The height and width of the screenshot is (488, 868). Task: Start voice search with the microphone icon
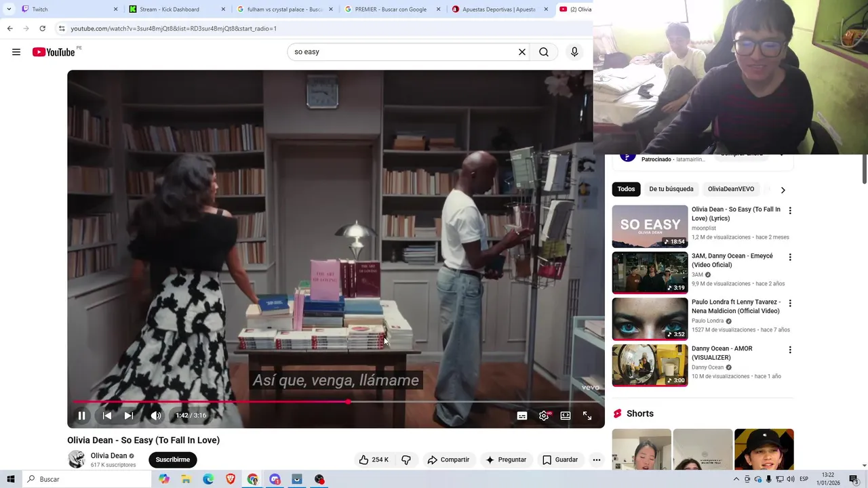click(574, 52)
